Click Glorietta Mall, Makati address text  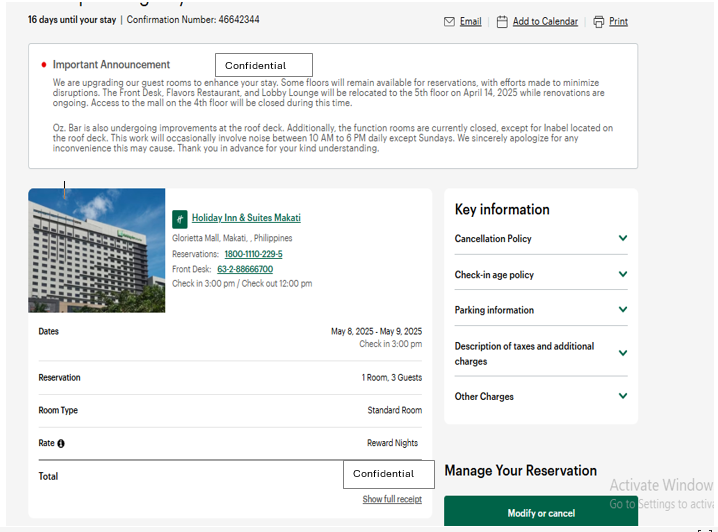[232, 238]
